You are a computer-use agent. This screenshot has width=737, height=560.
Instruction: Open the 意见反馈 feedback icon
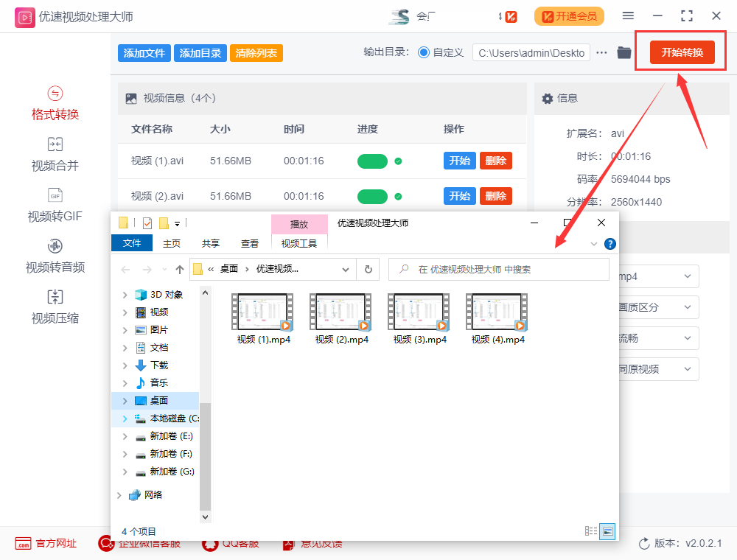click(x=287, y=543)
